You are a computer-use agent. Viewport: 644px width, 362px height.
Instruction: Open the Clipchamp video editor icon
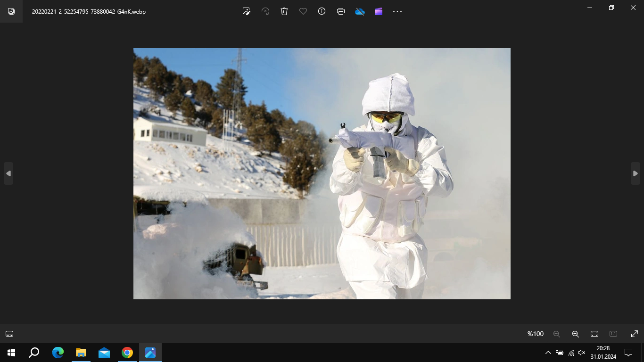point(379,11)
